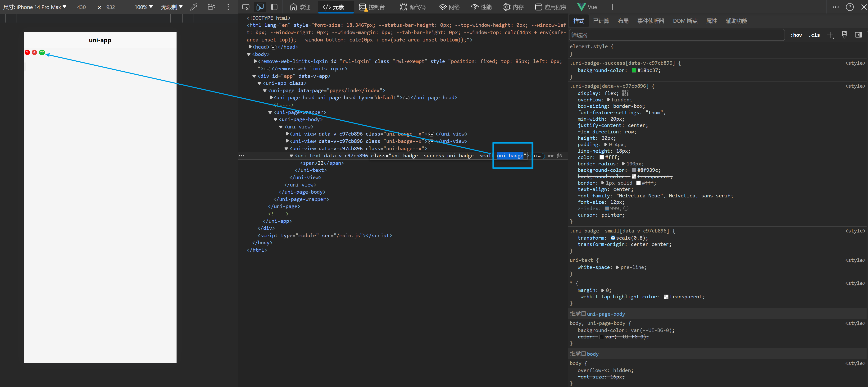Select the <span>22</span> DOM line
Screen dimensions: 868x387
(x=322, y=163)
